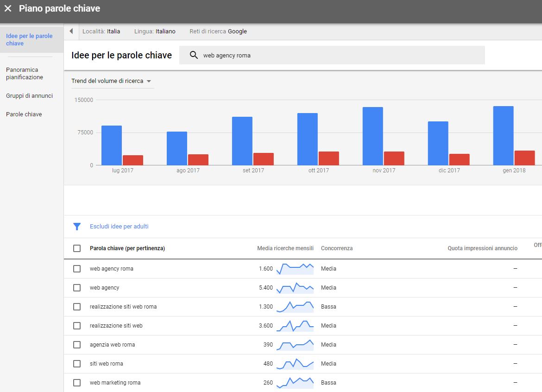
Task: Click the blue bar for nov 2017
Action: (372, 136)
